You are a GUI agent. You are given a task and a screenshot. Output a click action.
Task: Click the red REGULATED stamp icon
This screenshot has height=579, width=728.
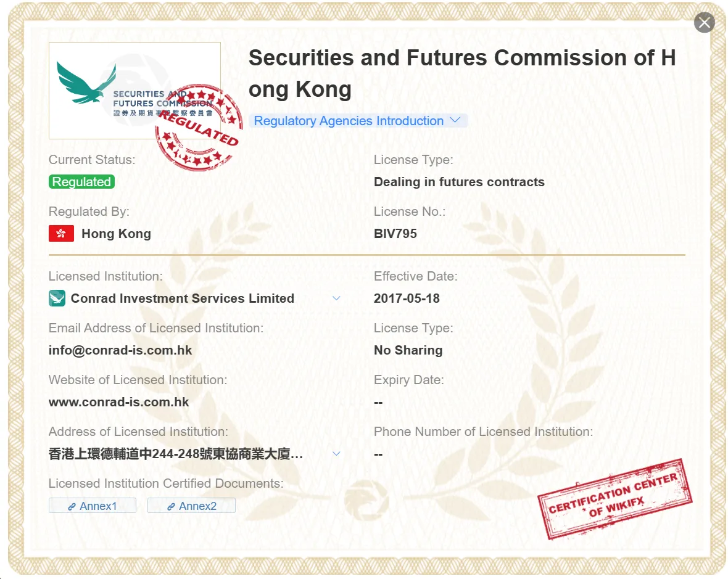[199, 127]
